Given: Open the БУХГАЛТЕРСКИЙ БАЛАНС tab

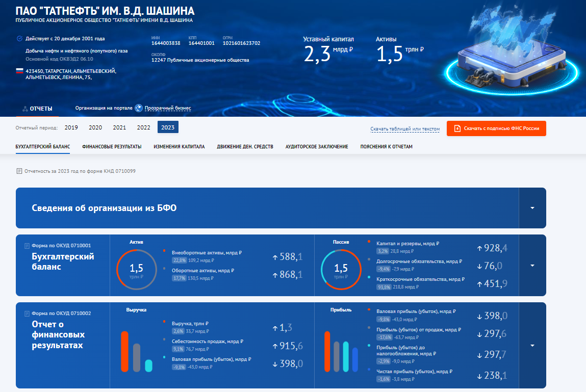Looking at the screenshot, I should pyautogui.click(x=43, y=147).
